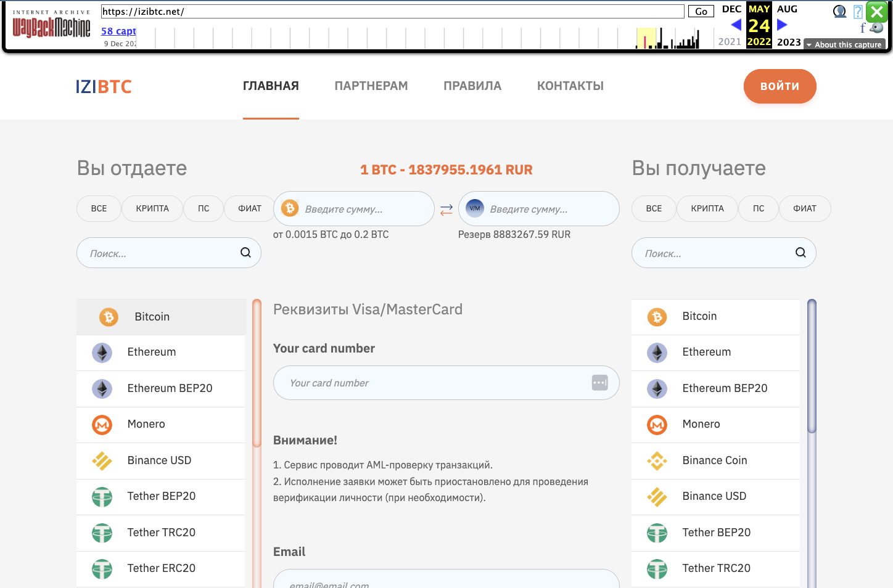Filter the send list by ФИАТ
The width and height of the screenshot is (893, 588).
click(250, 208)
